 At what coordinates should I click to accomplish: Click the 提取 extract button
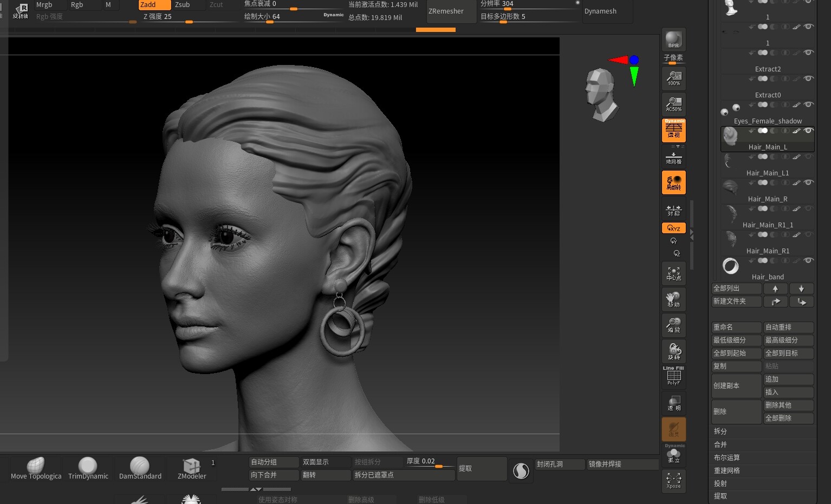pos(482,468)
